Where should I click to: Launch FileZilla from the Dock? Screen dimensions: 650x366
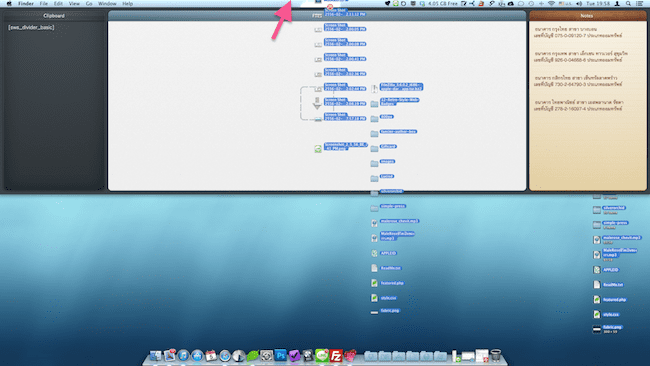point(336,356)
